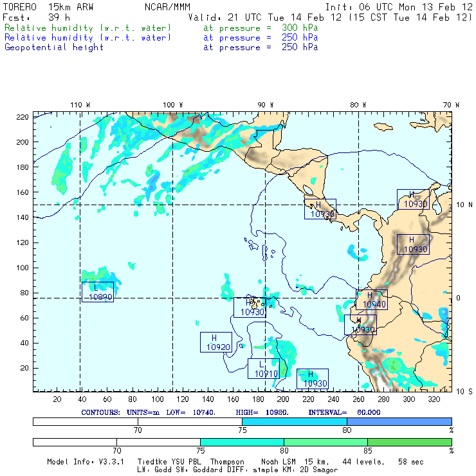Click the green '300 hPa' pressure value

pyautogui.click(x=300, y=28)
